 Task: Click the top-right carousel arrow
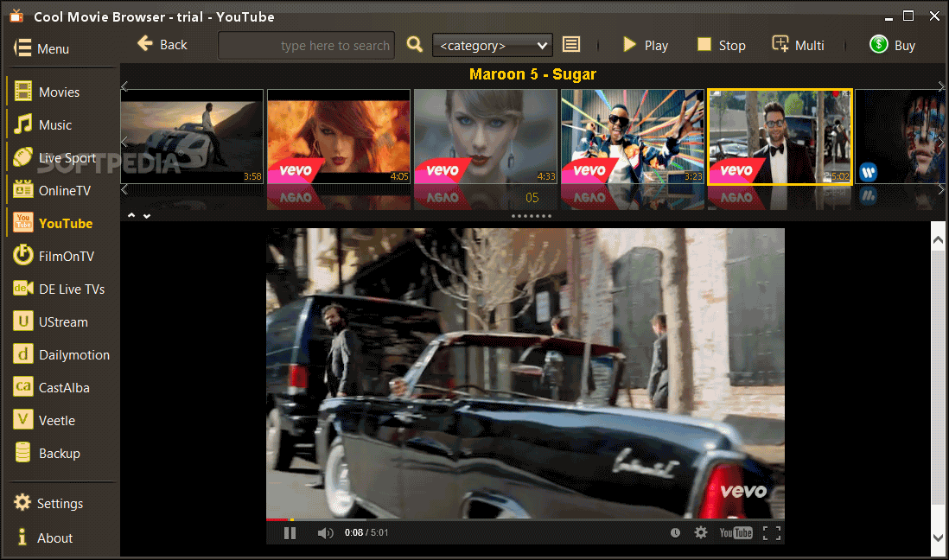(941, 86)
